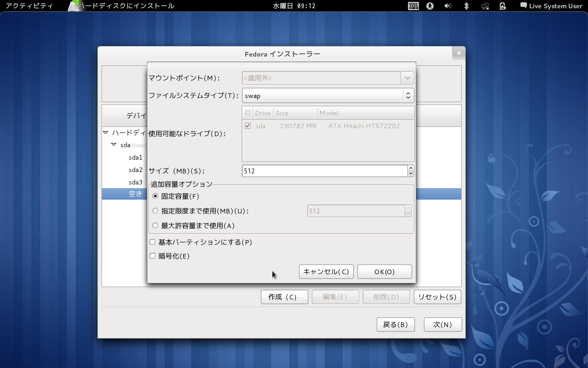The height and width of the screenshot is (368, 588).
Task: Open the volume speaker icon
Action: pyautogui.click(x=448, y=6)
